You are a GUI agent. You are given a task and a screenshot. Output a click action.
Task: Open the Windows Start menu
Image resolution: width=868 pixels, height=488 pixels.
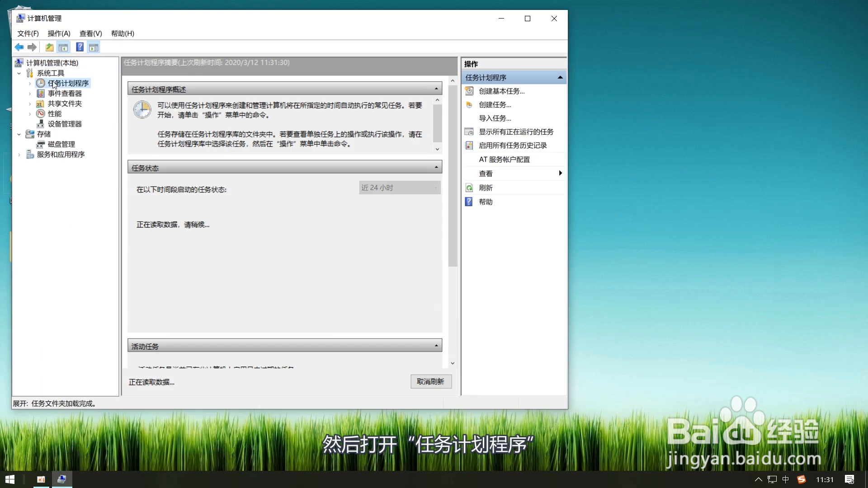[10, 479]
